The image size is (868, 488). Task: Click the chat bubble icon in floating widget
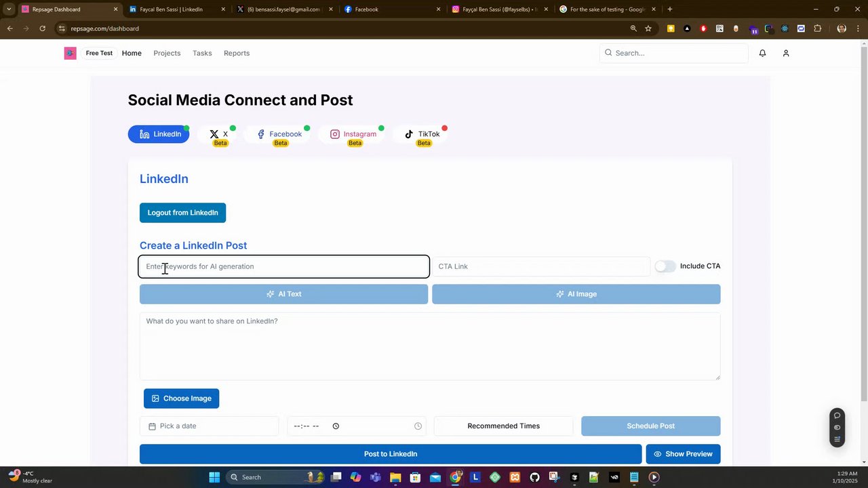point(837,415)
